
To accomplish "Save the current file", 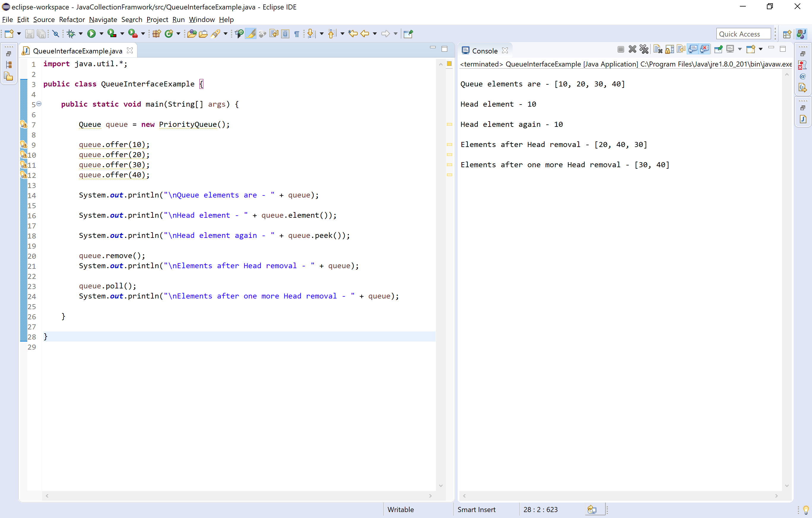I will click(30, 34).
